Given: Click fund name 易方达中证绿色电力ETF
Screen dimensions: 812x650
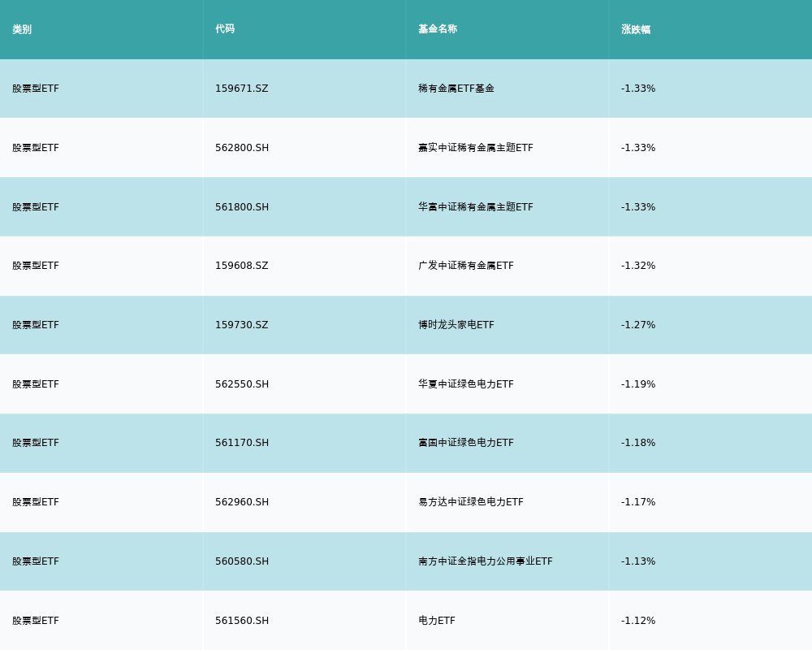Looking at the screenshot, I should coord(471,502).
